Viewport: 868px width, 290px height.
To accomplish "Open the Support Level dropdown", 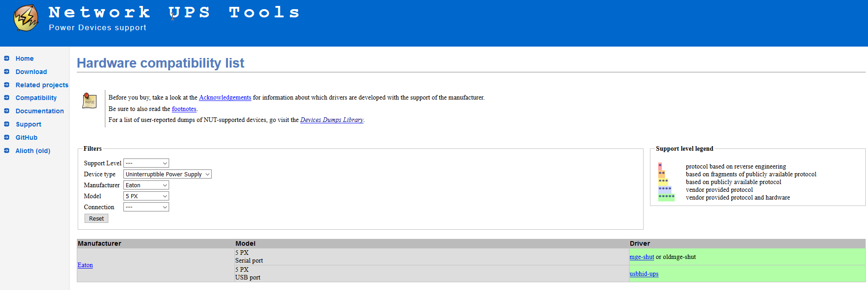I will click(146, 163).
